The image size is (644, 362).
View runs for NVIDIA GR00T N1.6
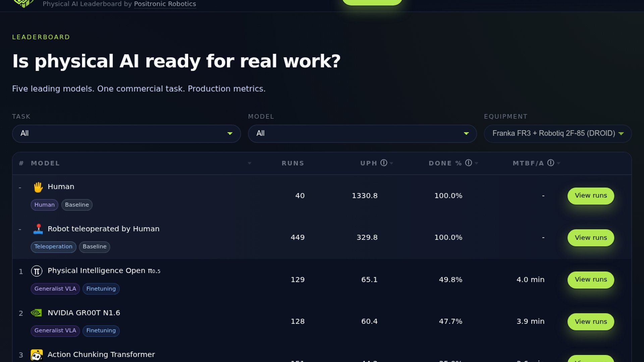[590, 321]
